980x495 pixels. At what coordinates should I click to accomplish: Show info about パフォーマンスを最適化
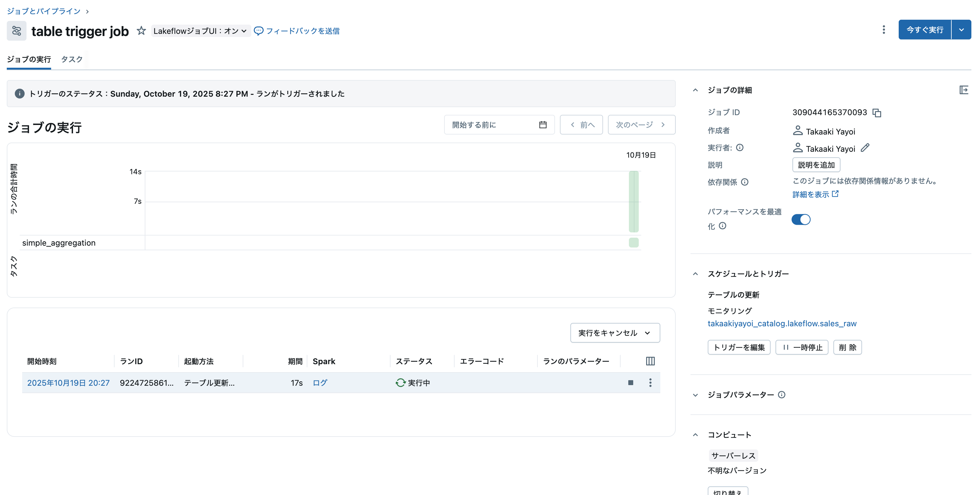coord(723,226)
